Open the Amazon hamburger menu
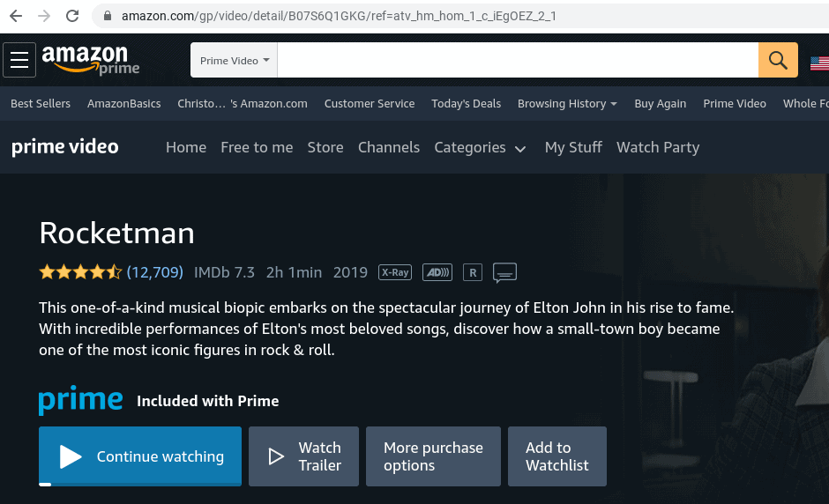Viewport: 829px width, 504px height. tap(19, 60)
